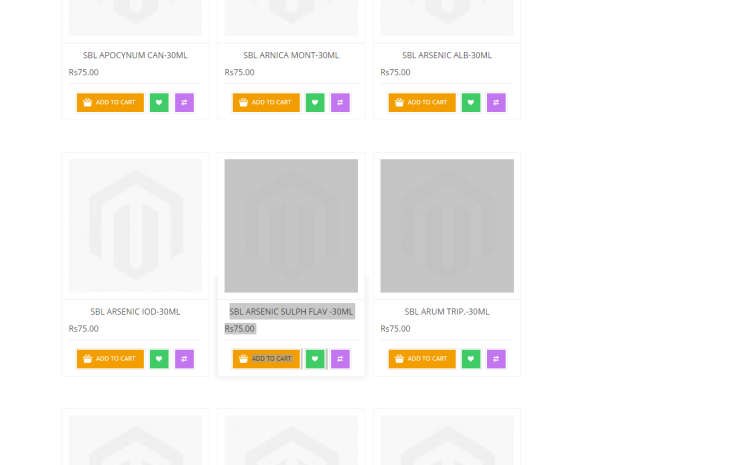Viewport: 750px width, 465px height.
Task: Compare SBL Arnica Mont-30ML using purple icon
Action: (340, 102)
